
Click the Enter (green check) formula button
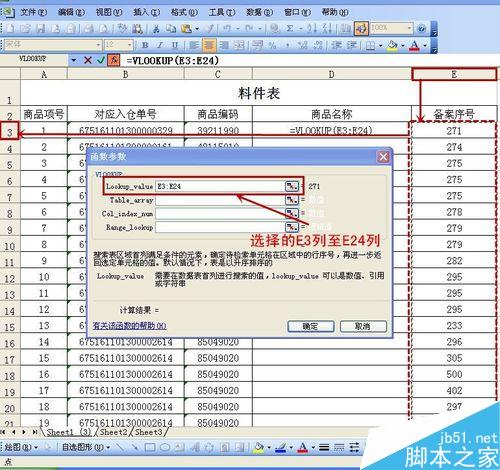tap(101, 60)
